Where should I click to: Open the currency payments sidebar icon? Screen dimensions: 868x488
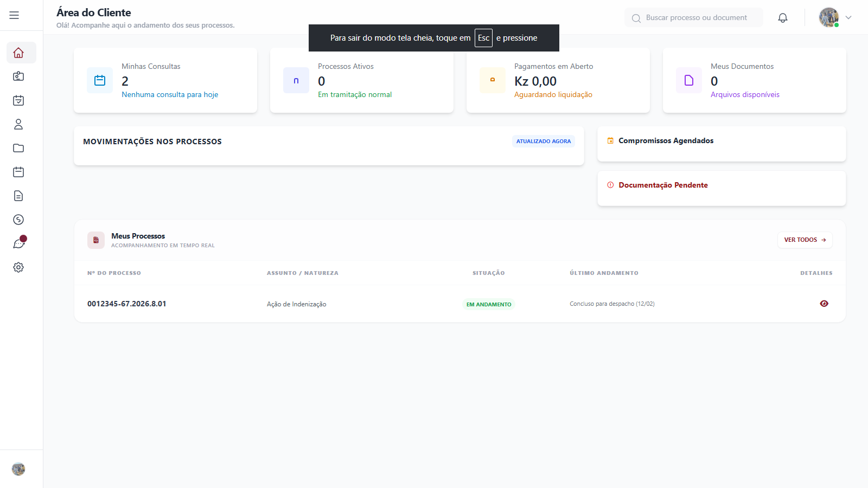tap(18, 220)
